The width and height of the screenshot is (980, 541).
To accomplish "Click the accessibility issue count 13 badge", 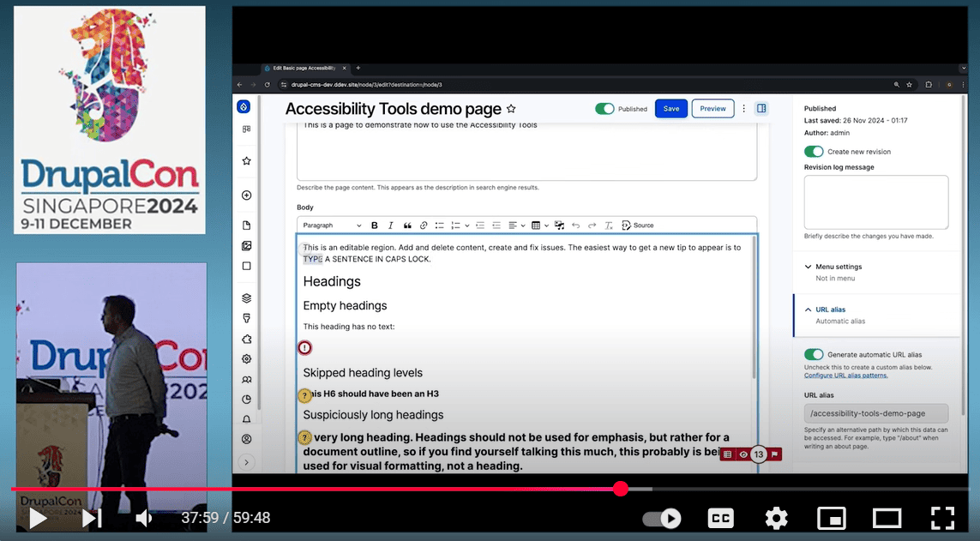I will 758,454.
